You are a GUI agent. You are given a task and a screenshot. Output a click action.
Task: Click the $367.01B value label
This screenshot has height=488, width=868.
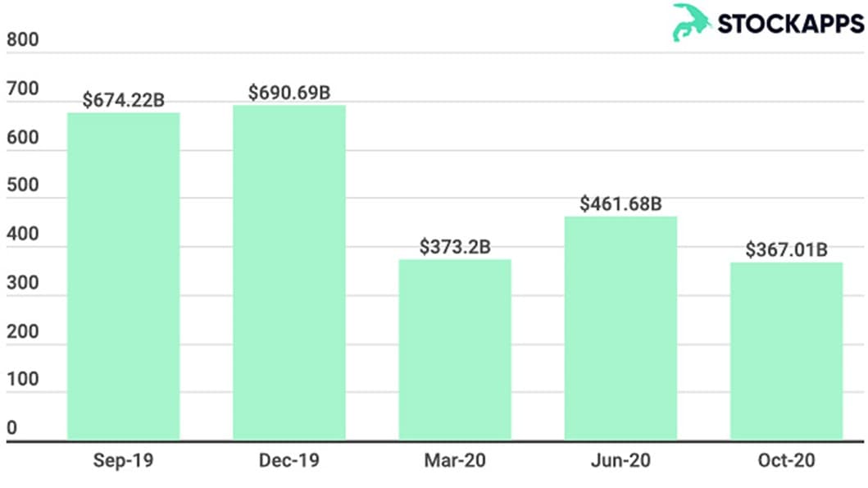click(x=786, y=250)
